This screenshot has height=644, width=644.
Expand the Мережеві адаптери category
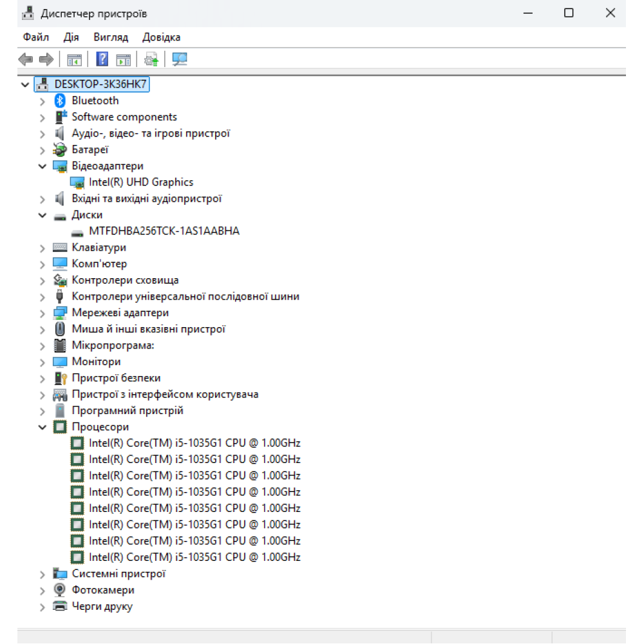click(x=43, y=313)
